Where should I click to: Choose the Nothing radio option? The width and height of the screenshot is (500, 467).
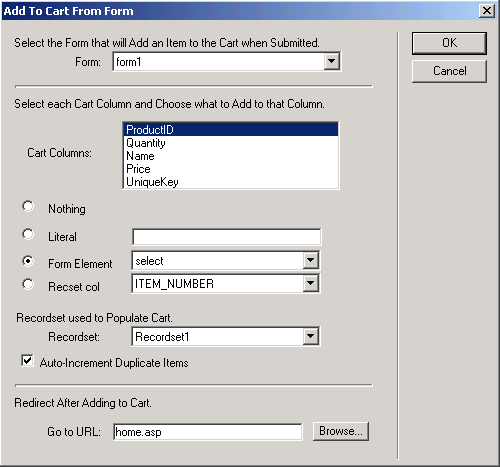pos(28,206)
